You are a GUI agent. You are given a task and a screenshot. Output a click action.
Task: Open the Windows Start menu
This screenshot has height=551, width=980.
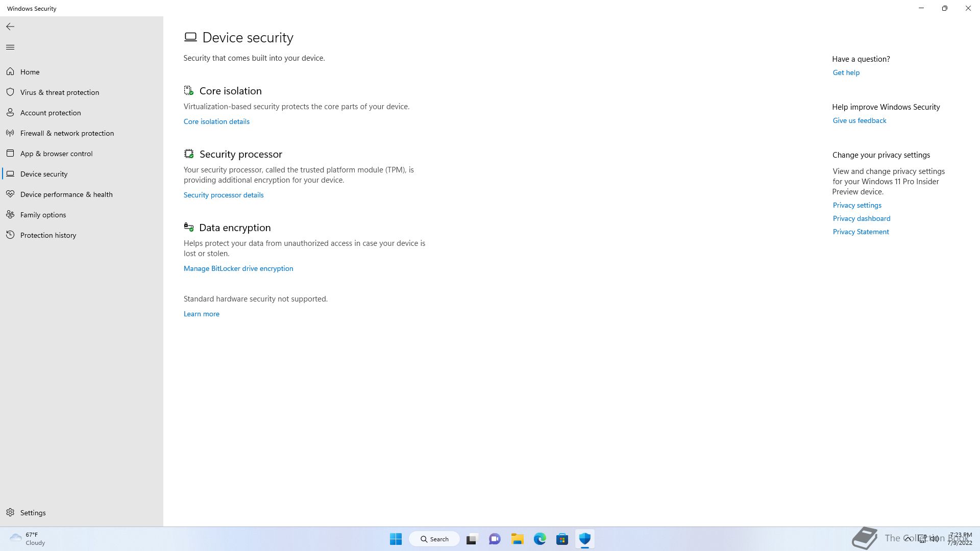pos(396,539)
